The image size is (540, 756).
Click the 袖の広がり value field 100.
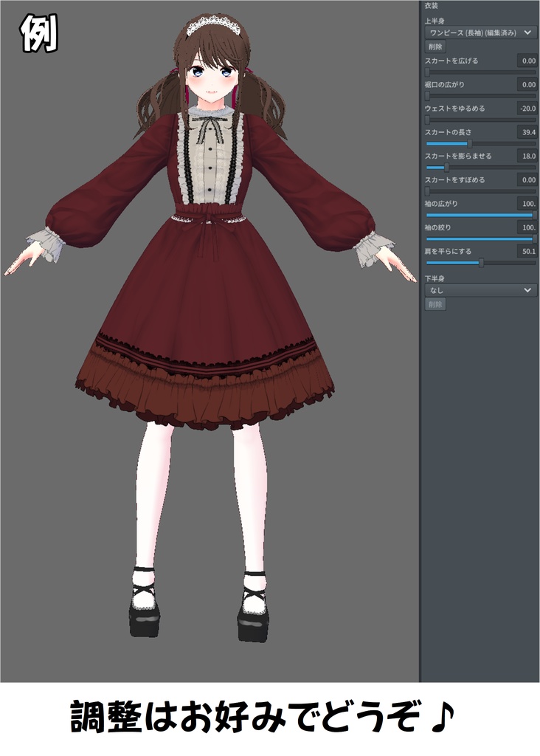[527, 204]
